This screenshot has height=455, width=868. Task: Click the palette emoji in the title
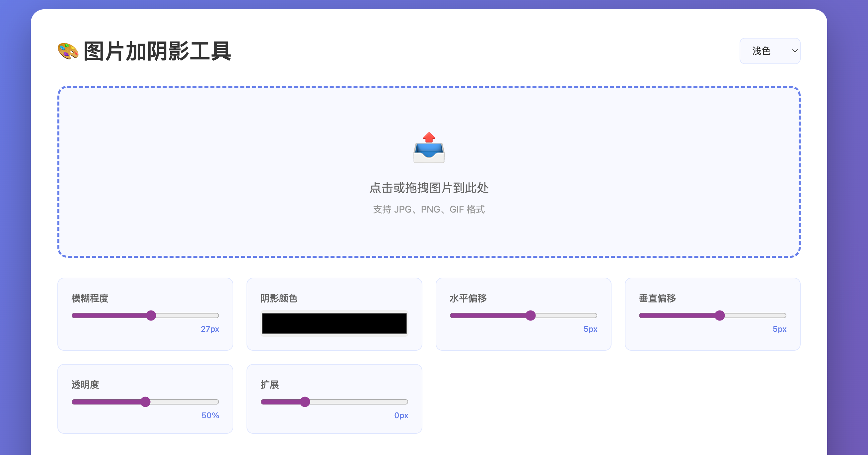(x=68, y=51)
